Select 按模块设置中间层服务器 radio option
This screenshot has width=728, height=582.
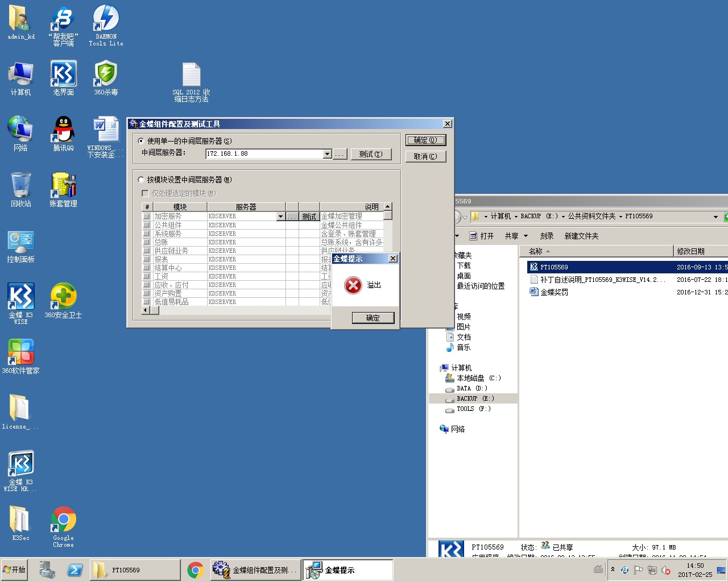141,180
